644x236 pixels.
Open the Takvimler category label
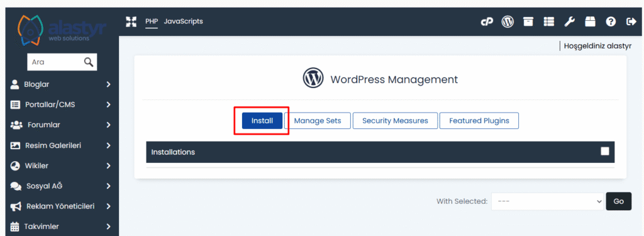coord(41,227)
